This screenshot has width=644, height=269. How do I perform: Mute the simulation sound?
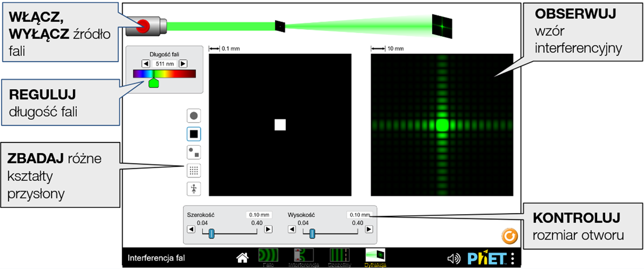(x=453, y=259)
